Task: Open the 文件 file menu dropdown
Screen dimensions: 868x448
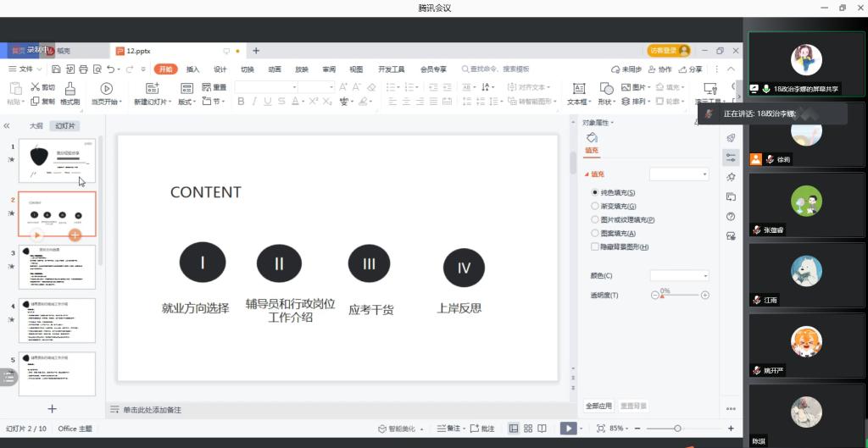Action: pos(30,69)
